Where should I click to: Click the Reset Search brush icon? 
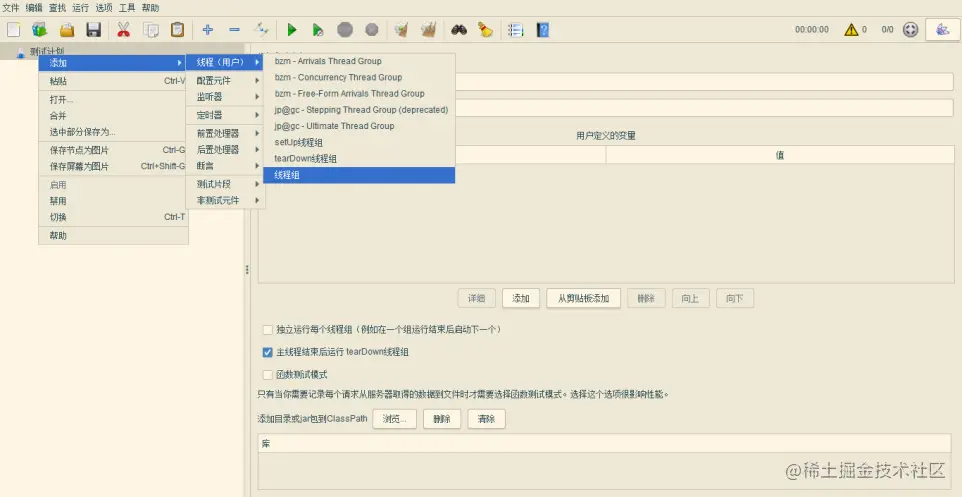tap(485, 29)
